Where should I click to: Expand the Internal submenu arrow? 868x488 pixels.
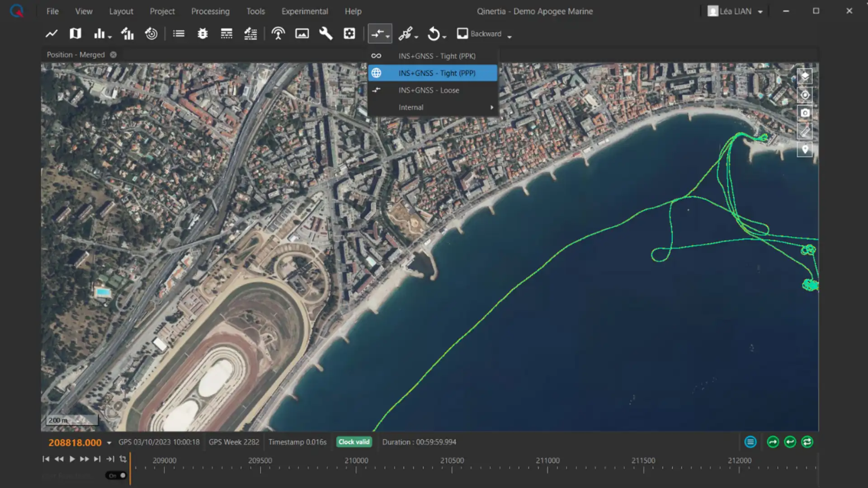click(x=492, y=108)
